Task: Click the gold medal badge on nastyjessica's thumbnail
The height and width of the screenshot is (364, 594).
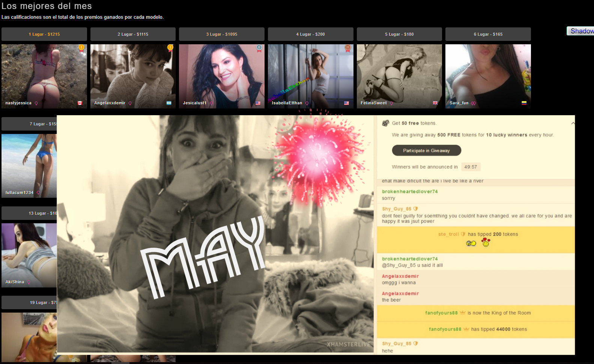Action: [x=81, y=48]
